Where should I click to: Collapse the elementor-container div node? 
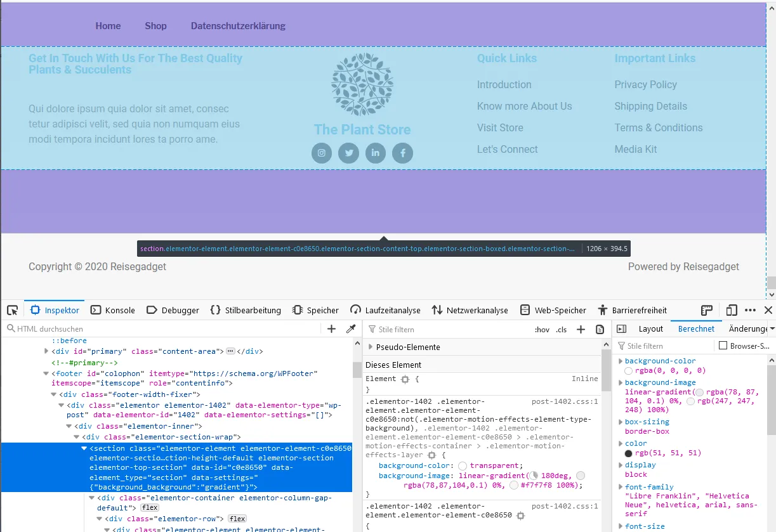tap(91, 498)
